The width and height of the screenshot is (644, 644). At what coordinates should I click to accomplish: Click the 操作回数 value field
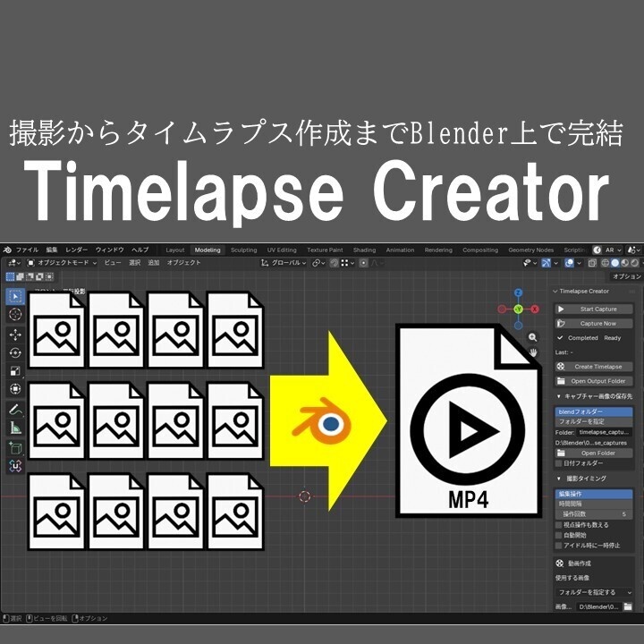pos(594,514)
